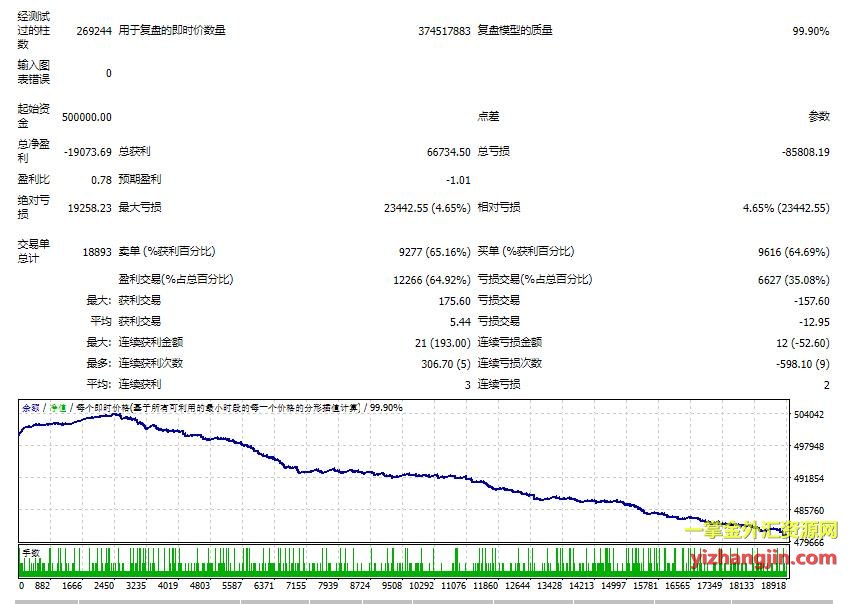
Task: Click the consecutive profit value 306.70 (5)
Action: [x=446, y=364]
